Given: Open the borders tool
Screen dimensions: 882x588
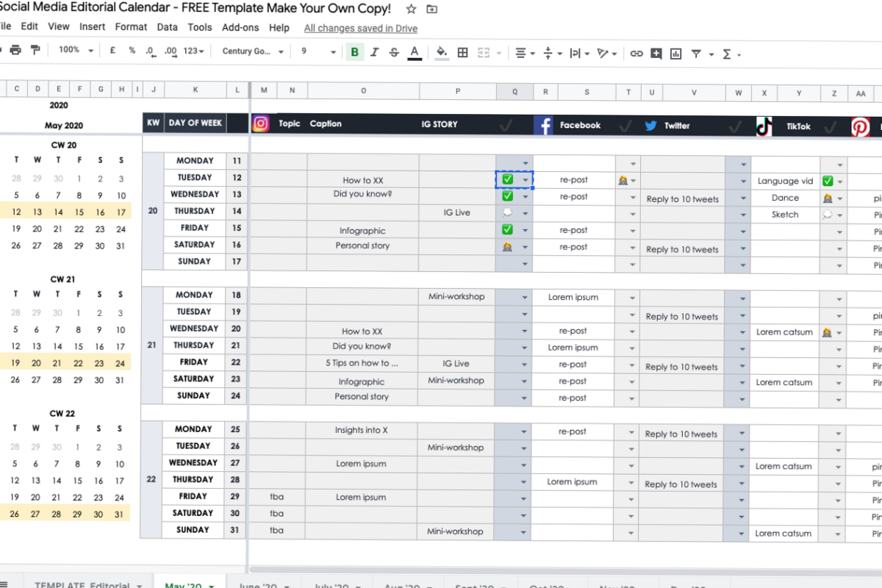Looking at the screenshot, I should click(x=462, y=52).
